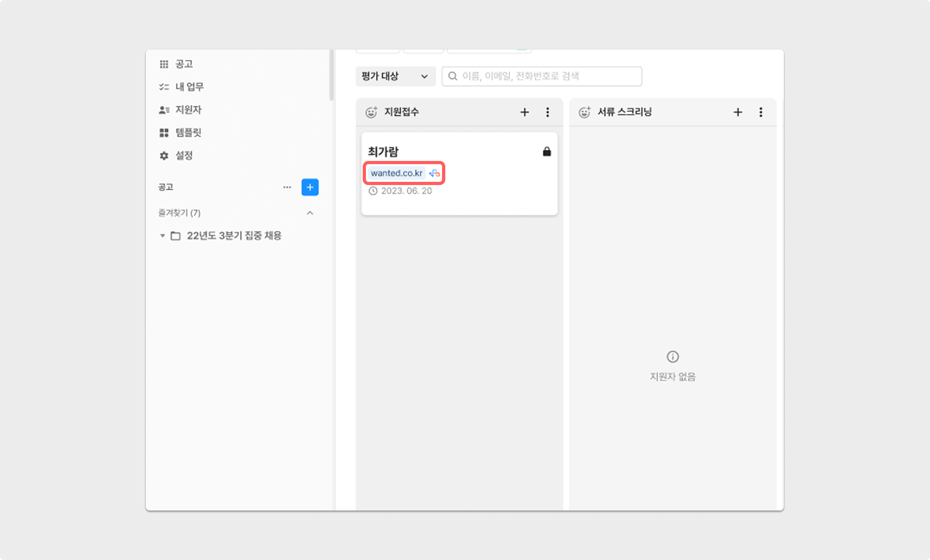Collapse the 즐겨찾기 (7) section chevron
Screen dimensions: 930x560
310,213
